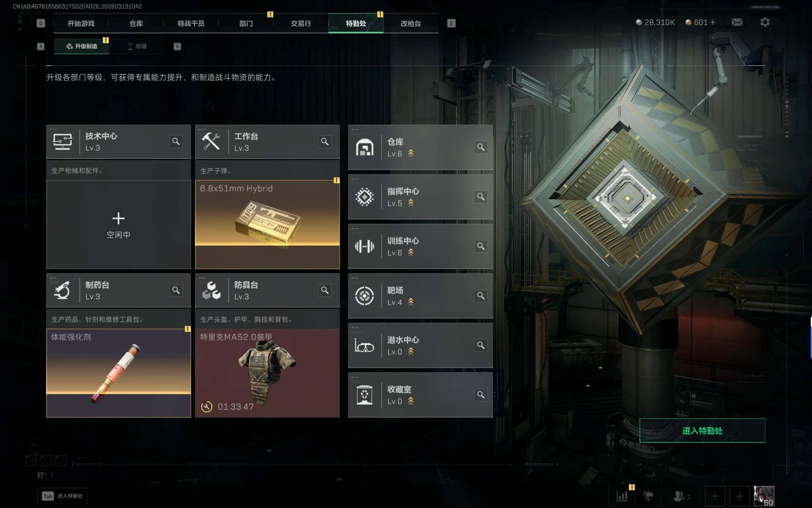Click upgrade arrows on 训练中心
The width and height of the screenshot is (812, 508).
pos(411,252)
